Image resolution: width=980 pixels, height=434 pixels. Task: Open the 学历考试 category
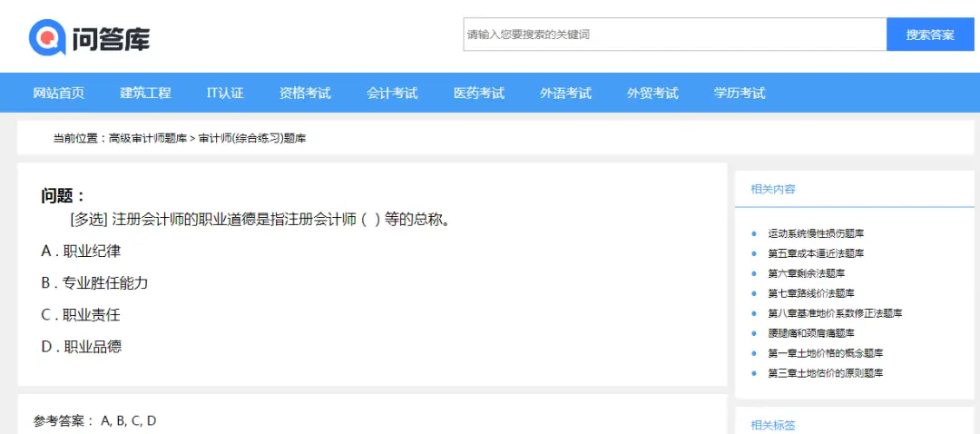tap(740, 94)
